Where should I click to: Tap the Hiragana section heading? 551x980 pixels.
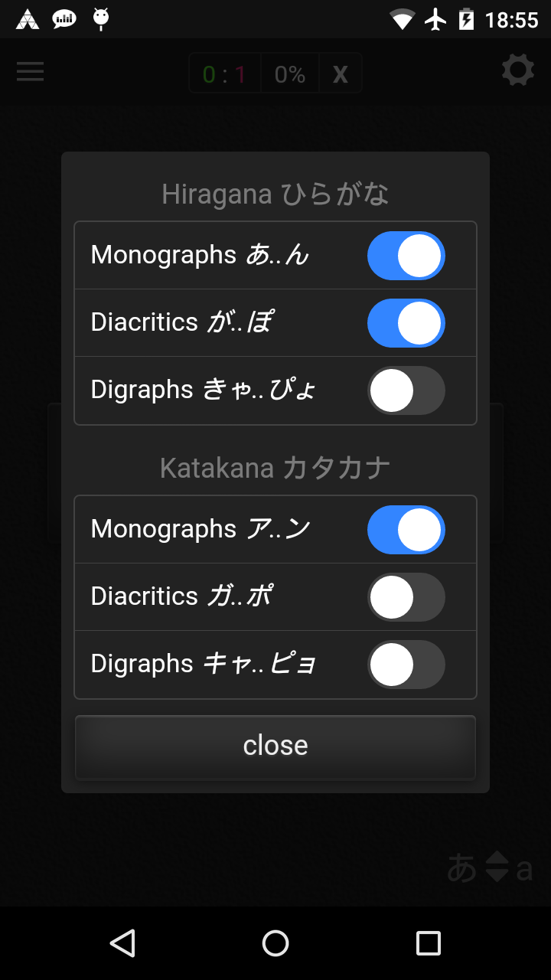coord(275,194)
